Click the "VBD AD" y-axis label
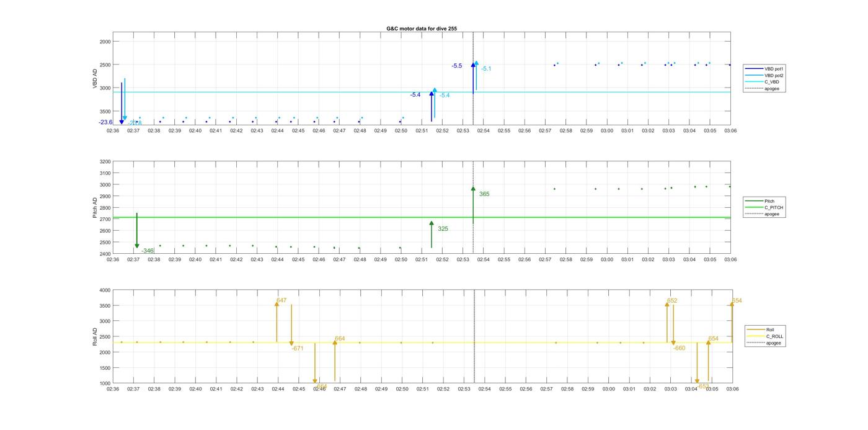 [x=95, y=78]
